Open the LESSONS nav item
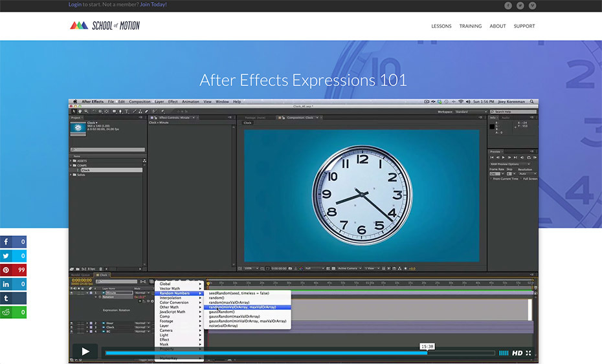 point(441,26)
